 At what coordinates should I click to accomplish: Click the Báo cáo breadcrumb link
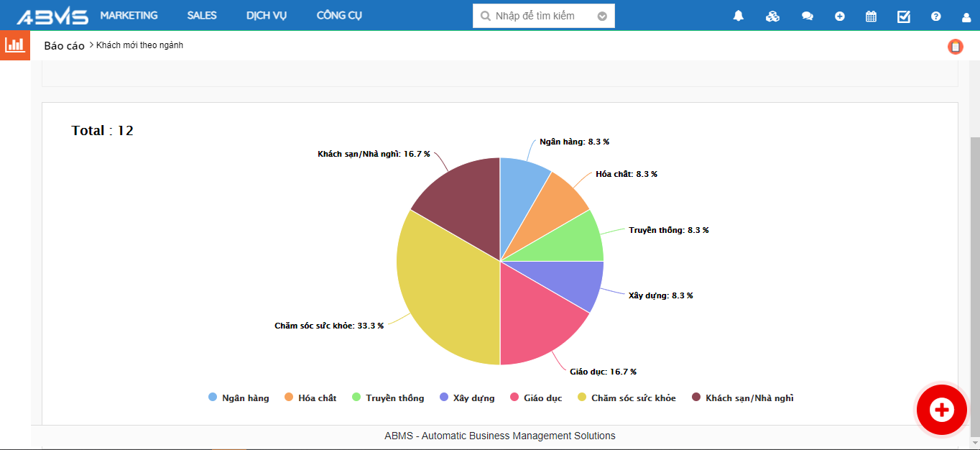coord(64,45)
